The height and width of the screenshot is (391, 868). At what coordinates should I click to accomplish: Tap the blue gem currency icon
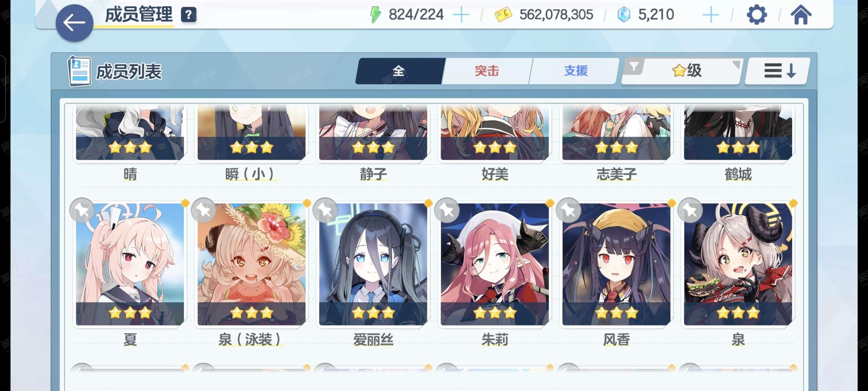623,15
